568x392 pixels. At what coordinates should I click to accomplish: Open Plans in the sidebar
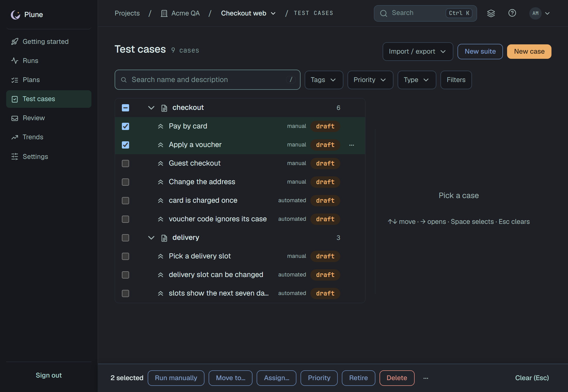(x=49, y=80)
